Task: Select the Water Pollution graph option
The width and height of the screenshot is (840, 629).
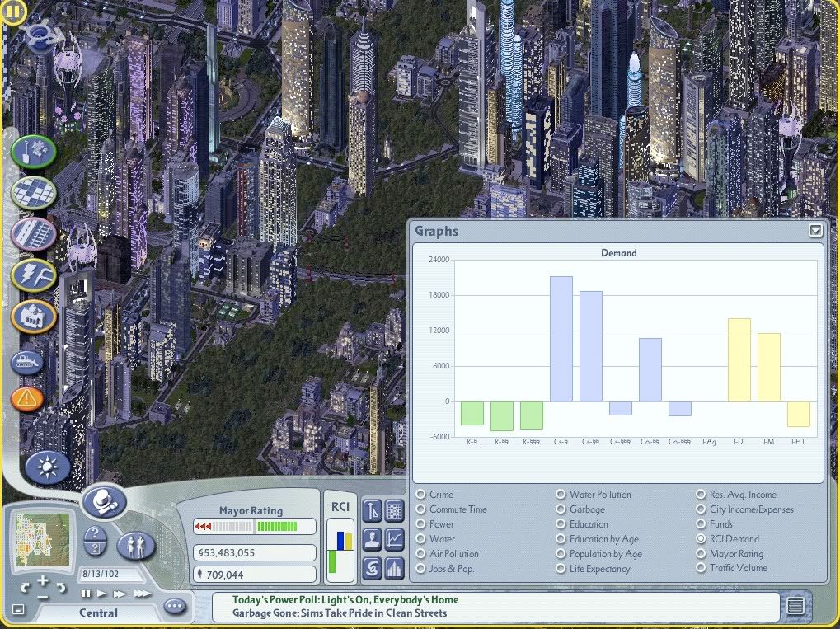Action: click(561, 494)
